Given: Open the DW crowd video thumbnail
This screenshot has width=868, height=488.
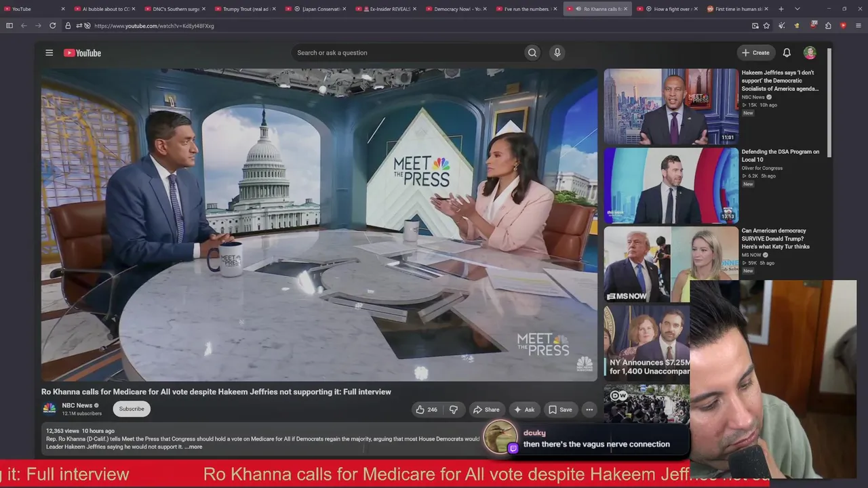Looking at the screenshot, I should click(x=647, y=404).
